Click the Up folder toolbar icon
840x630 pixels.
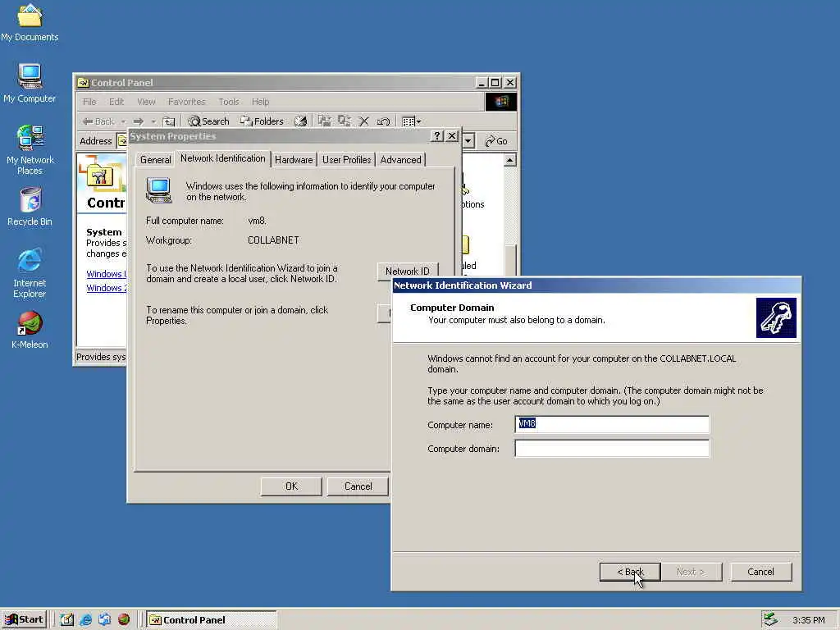click(169, 121)
